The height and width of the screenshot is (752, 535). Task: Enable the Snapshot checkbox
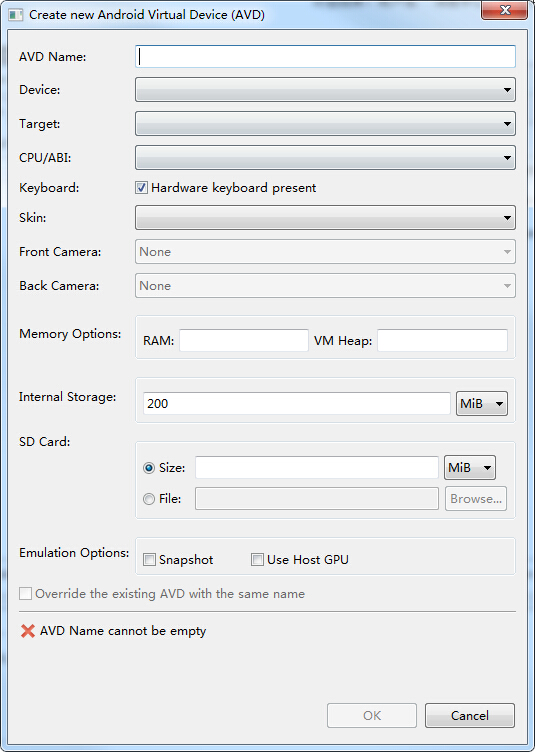pyautogui.click(x=150, y=560)
